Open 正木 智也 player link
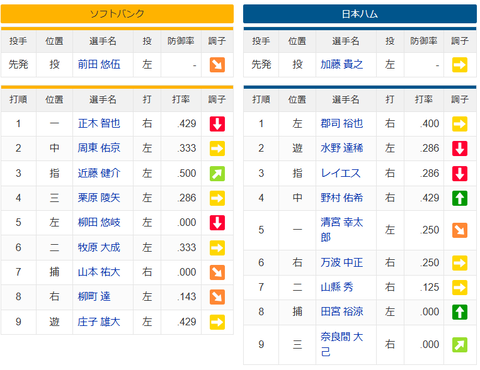The height and width of the screenshot is (370, 480). click(x=99, y=124)
